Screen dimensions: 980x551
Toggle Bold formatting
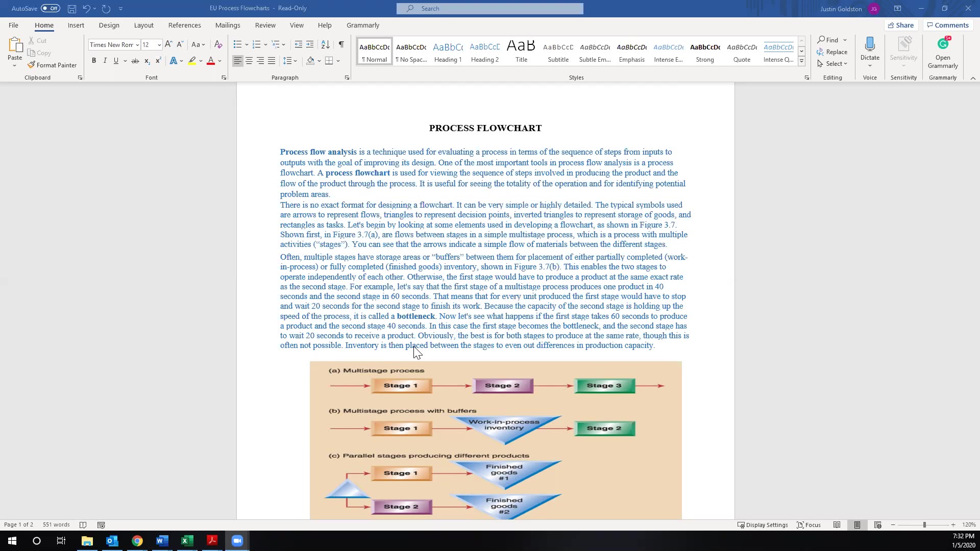point(94,61)
